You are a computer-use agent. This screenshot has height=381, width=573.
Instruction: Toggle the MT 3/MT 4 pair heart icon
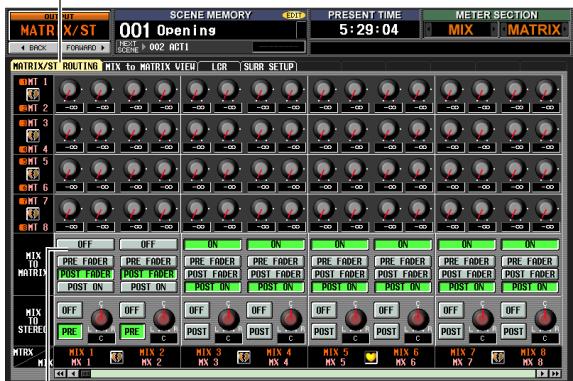click(x=33, y=136)
